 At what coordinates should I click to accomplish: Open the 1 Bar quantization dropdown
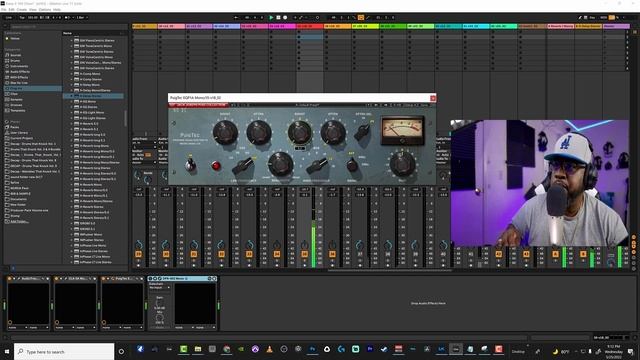tap(82, 18)
